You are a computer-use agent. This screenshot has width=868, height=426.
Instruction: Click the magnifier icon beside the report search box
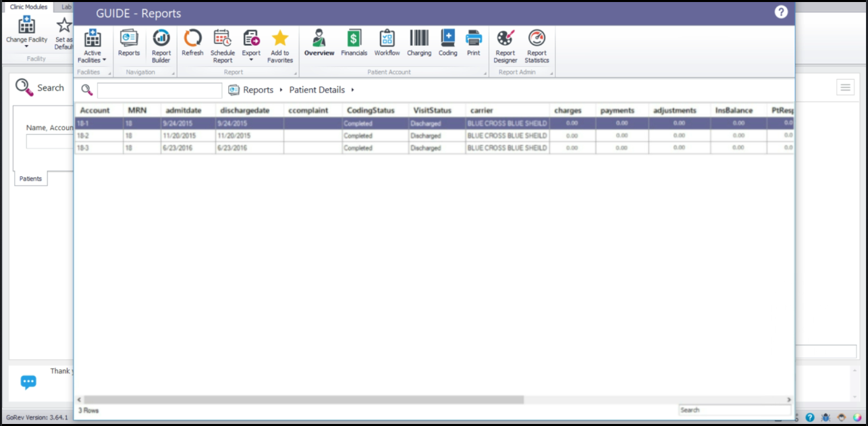[86, 90]
